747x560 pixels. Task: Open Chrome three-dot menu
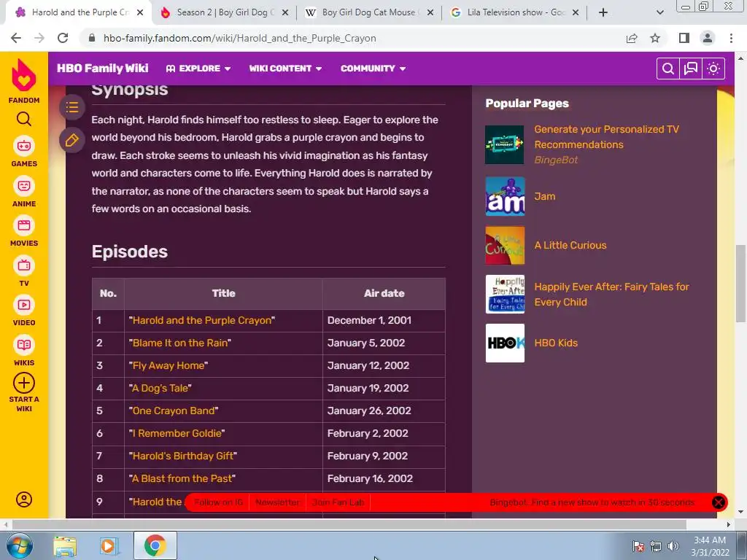(x=731, y=38)
